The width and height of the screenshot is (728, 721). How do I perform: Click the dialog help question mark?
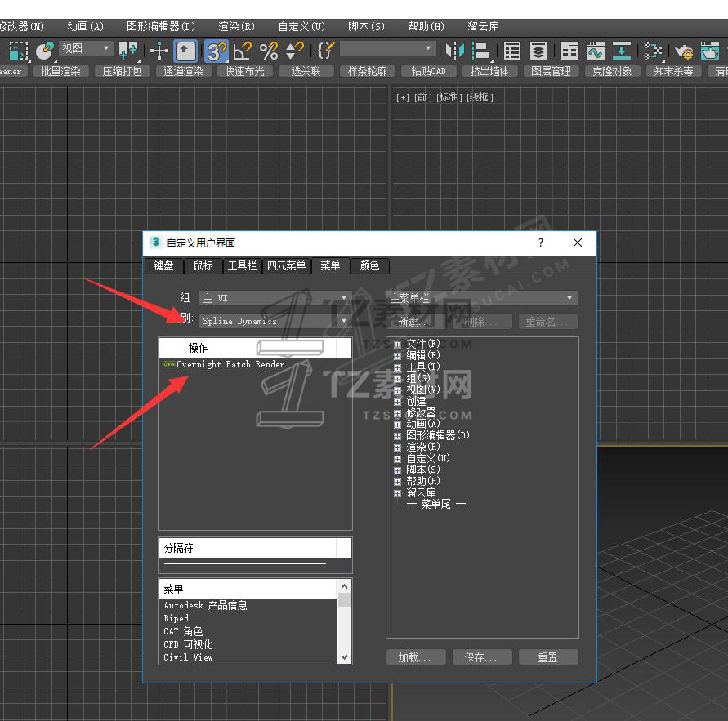(x=540, y=243)
